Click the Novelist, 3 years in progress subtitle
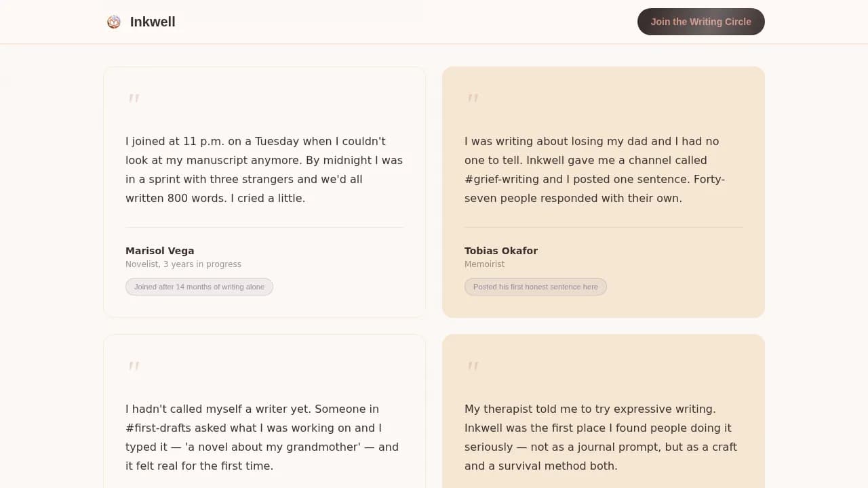The image size is (868, 488). [x=183, y=264]
